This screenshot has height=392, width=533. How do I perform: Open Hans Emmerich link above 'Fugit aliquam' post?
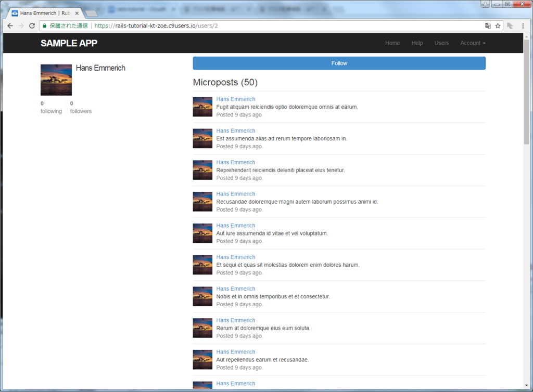click(236, 99)
